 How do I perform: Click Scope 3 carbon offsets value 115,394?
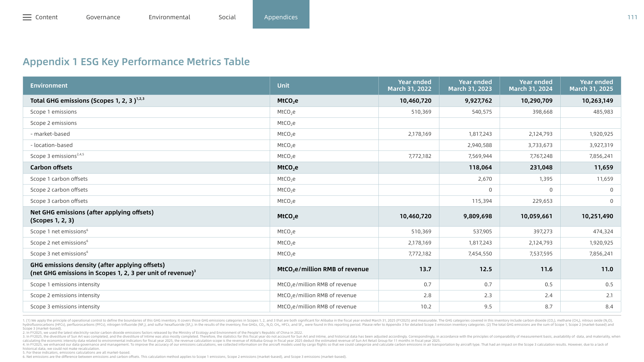click(x=481, y=201)
